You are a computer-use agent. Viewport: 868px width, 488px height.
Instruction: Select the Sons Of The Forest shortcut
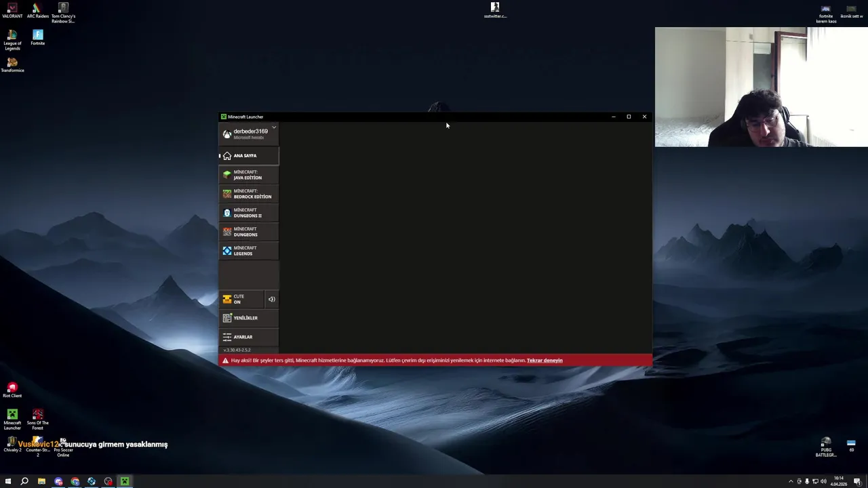[x=37, y=420]
